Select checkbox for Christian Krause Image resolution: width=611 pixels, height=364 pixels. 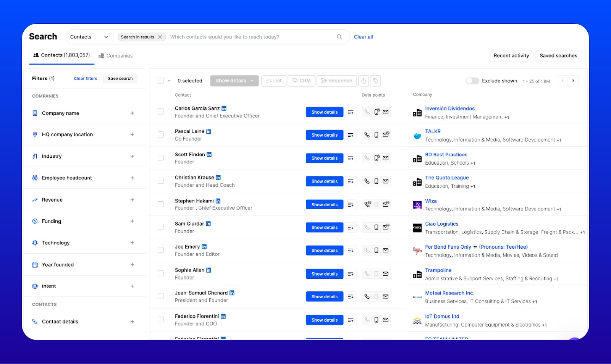coord(161,181)
